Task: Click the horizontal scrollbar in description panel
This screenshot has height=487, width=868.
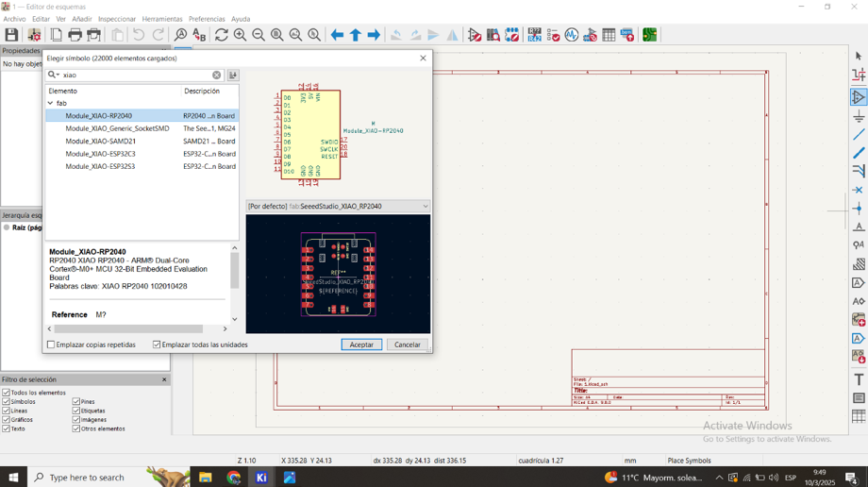Action: pyautogui.click(x=128, y=328)
